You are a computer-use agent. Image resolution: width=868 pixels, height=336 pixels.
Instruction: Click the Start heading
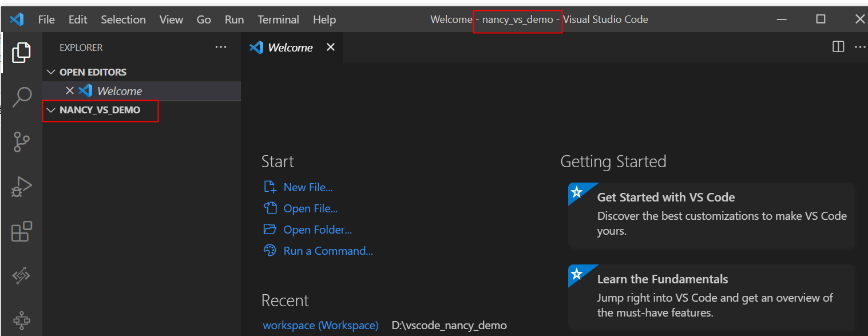278,161
